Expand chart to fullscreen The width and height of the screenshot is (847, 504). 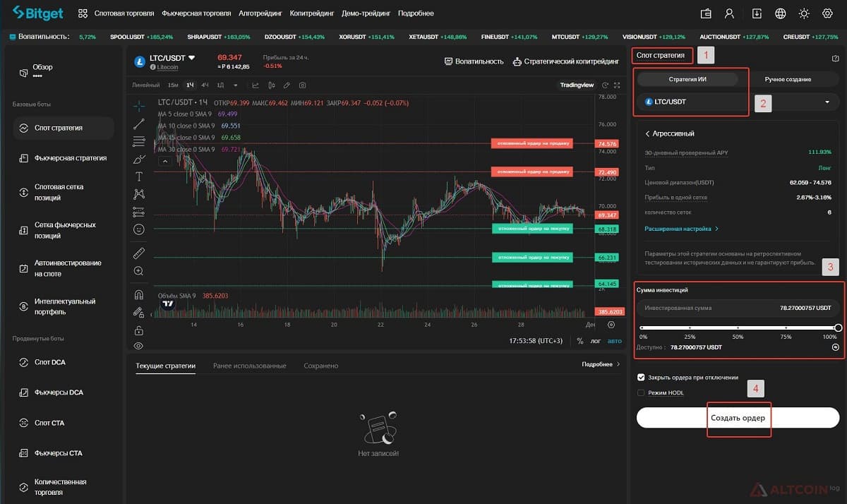pyautogui.click(x=617, y=85)
